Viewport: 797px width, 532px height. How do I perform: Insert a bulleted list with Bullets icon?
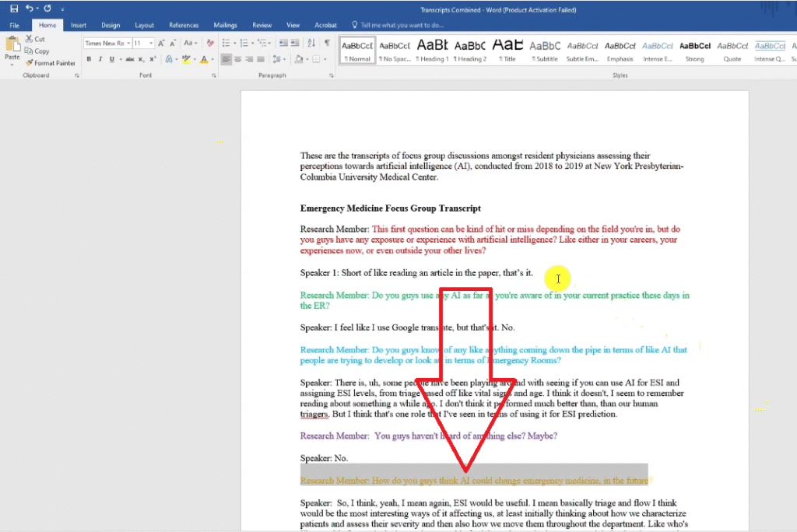click(226, 44)
